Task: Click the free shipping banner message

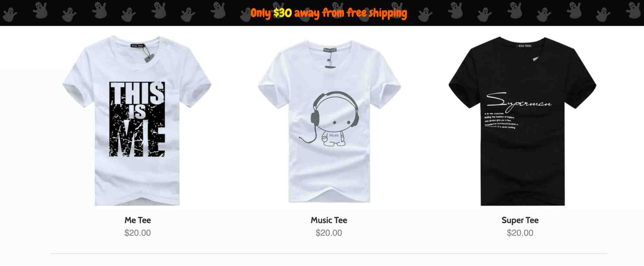Action: [x=329, y=13]
